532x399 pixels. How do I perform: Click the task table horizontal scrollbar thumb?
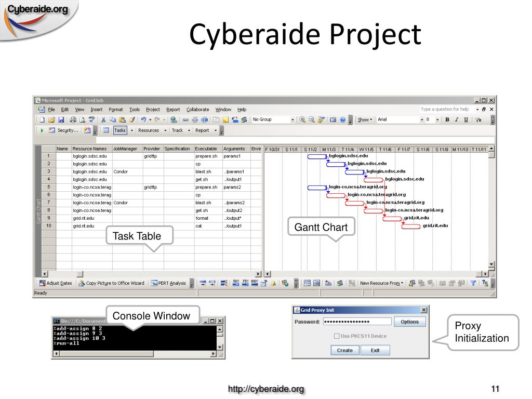coord(79,274)
